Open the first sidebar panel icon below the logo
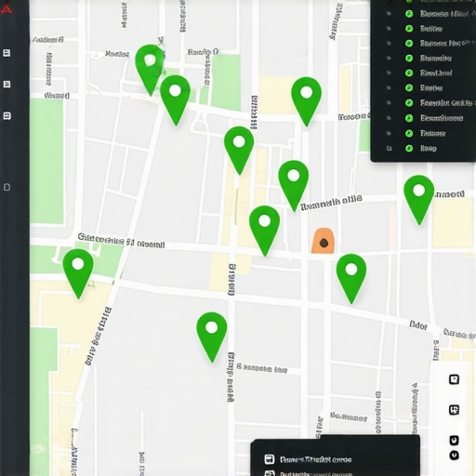The height and width of the screenshot is (476, 476). pyautogui.click(x=7, y=53)
